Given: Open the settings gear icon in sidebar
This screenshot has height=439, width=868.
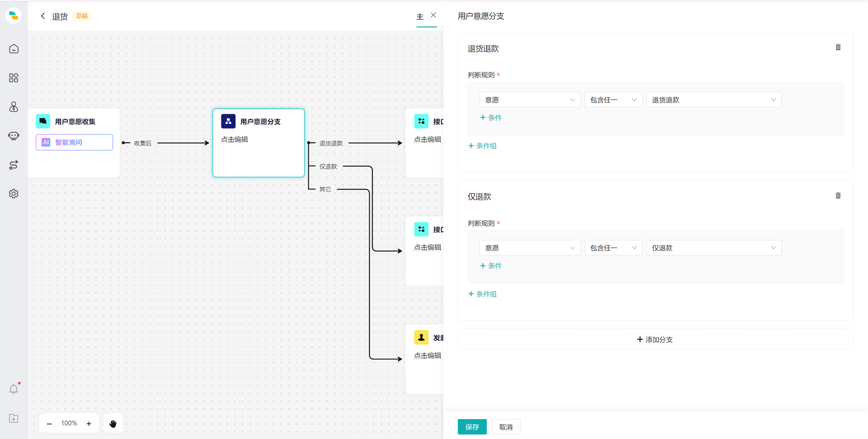Looking at the screenshot, I should [x=14, y=194].
